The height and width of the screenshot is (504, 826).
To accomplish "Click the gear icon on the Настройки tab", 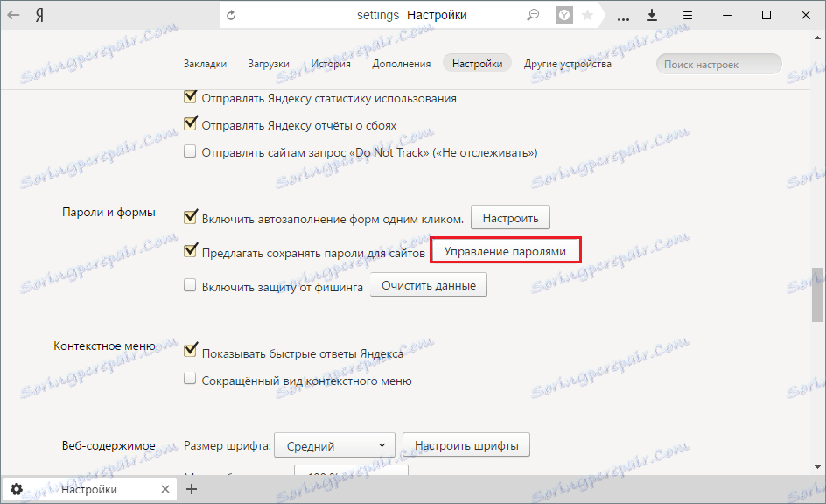I will click(x=17, y=489).
